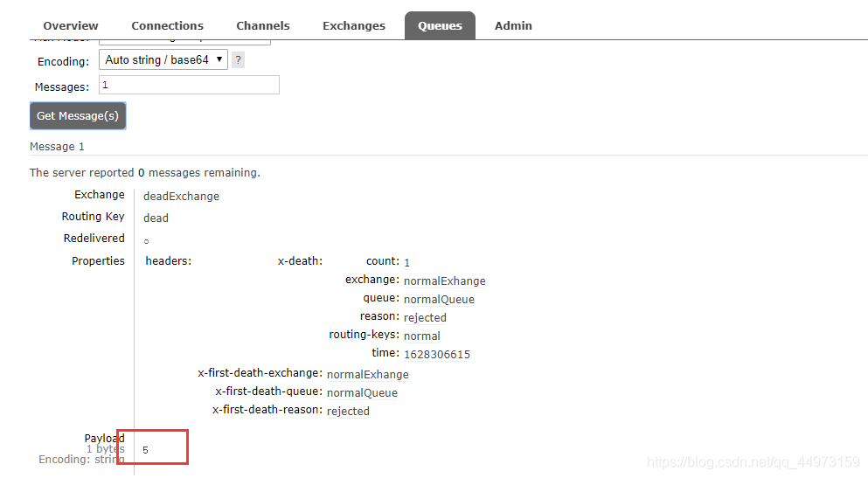Click the x-death exchange value normalExhange

(x=445, y=281)
